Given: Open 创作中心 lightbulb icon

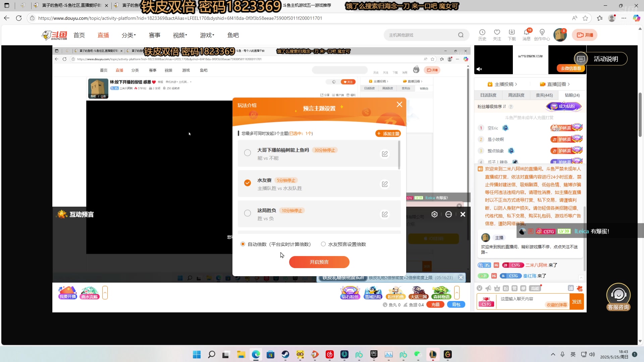Looking at the screenshot, I should (542, 35).
